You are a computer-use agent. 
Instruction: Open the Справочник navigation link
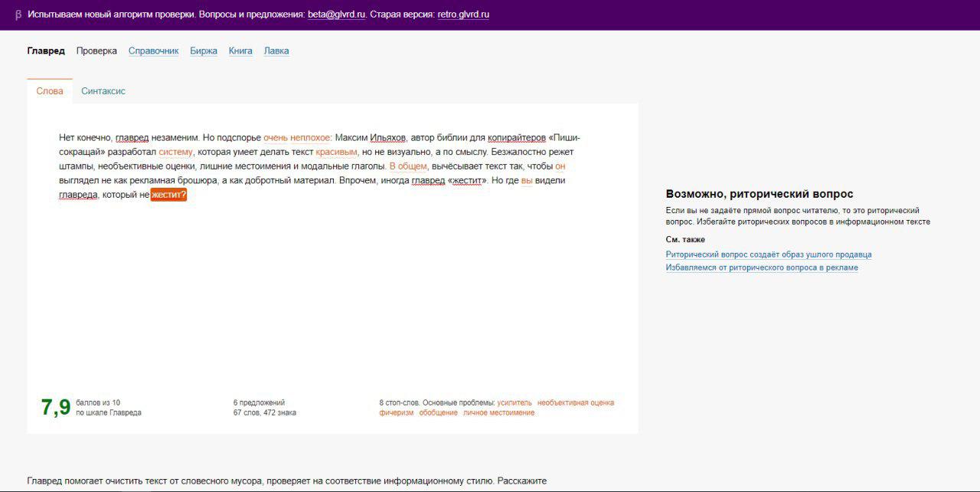[x=153, y=51]
